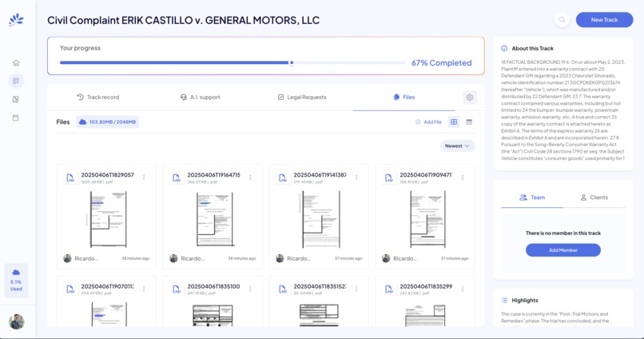Screen dimensions: 644x339
Task: Select the Clients tab
Action: pyautogui.click(x=594, y=197)
